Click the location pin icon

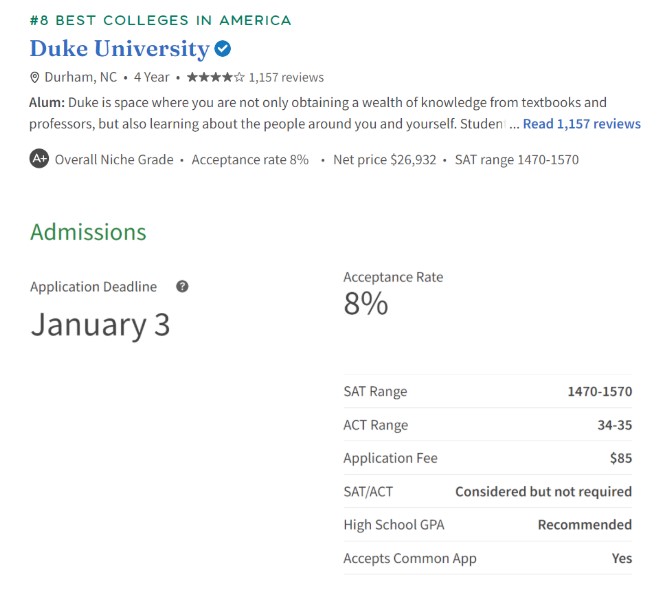34,77
